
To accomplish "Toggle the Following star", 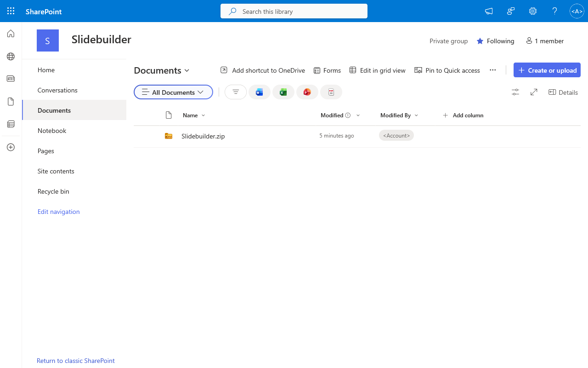I will 480,41.
